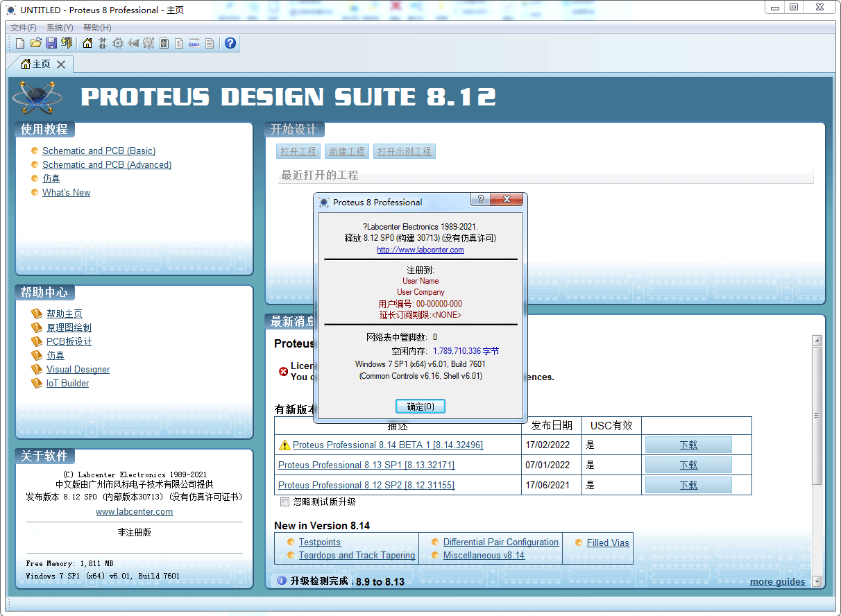Click news panel scrollbar up arrow
Screen dimensions: 841x616
817,341
